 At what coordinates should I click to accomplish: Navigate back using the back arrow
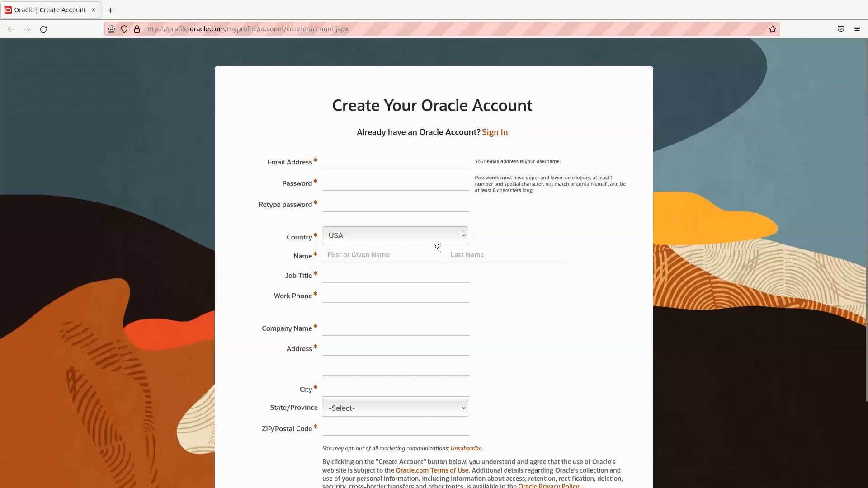[10, 29]
